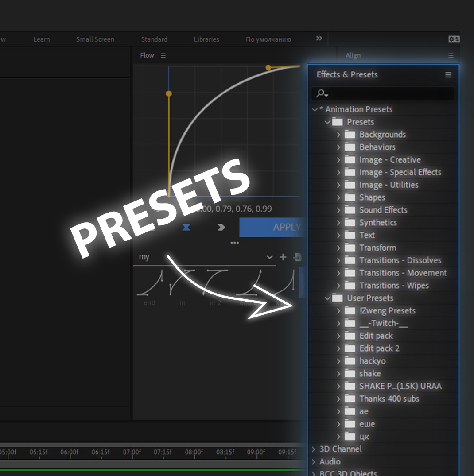Click the right chevron arrow beside APPLY
The image size is (474, 476).
221,227
